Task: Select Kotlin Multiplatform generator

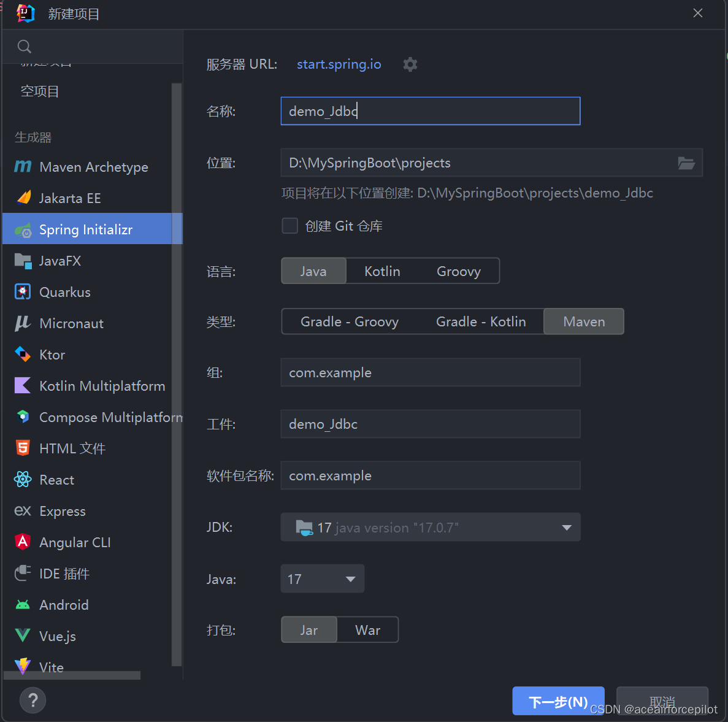Action: click(87, 386)
